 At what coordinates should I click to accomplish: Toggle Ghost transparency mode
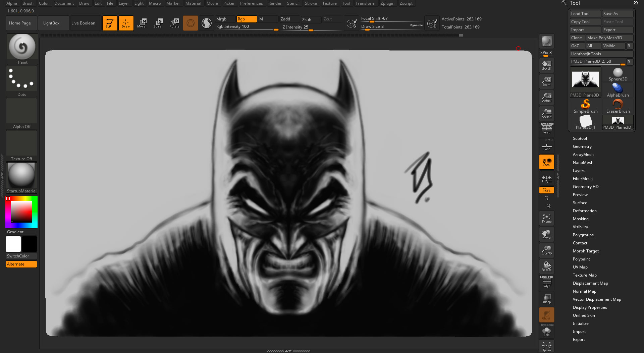click(x=546, y=315)
